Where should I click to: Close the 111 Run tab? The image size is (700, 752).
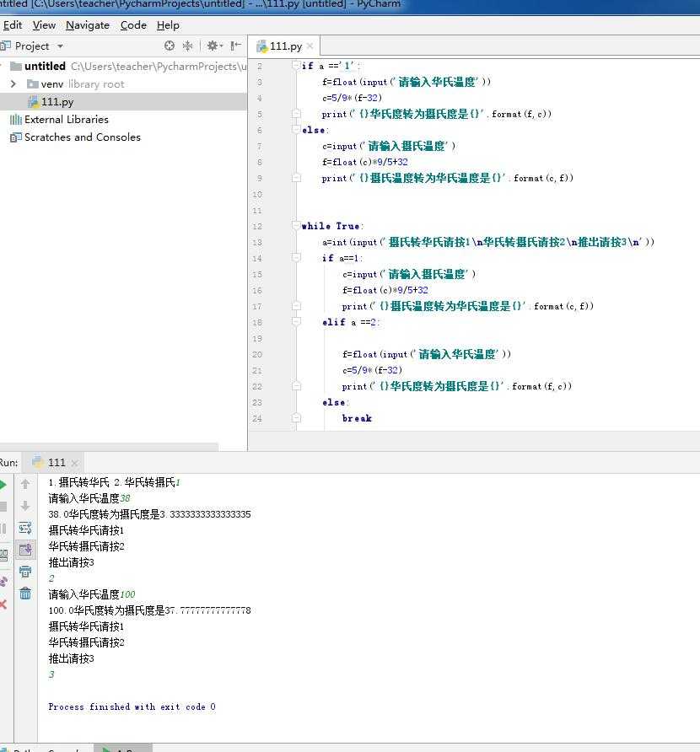(74, 463)
